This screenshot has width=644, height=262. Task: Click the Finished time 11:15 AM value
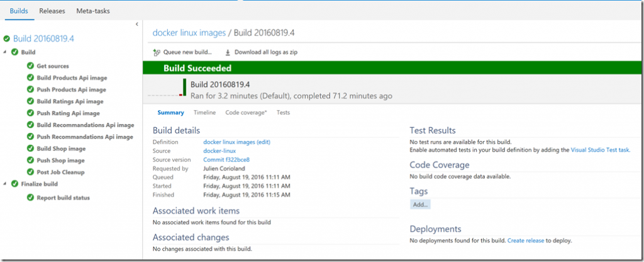point(247,195)
